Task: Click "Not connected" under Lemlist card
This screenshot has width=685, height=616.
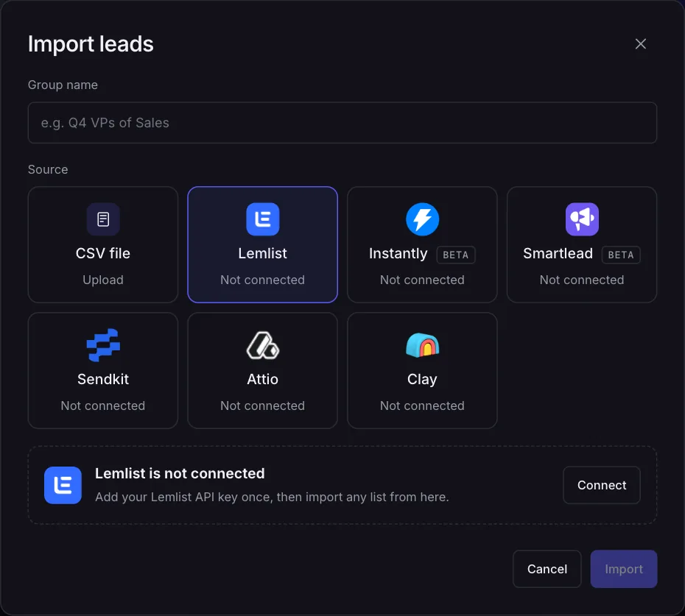Action: (x=262, y=280)
